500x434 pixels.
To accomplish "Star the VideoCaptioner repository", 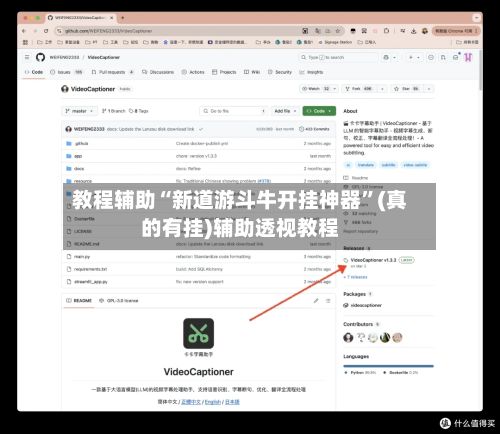I will point(407,89).
